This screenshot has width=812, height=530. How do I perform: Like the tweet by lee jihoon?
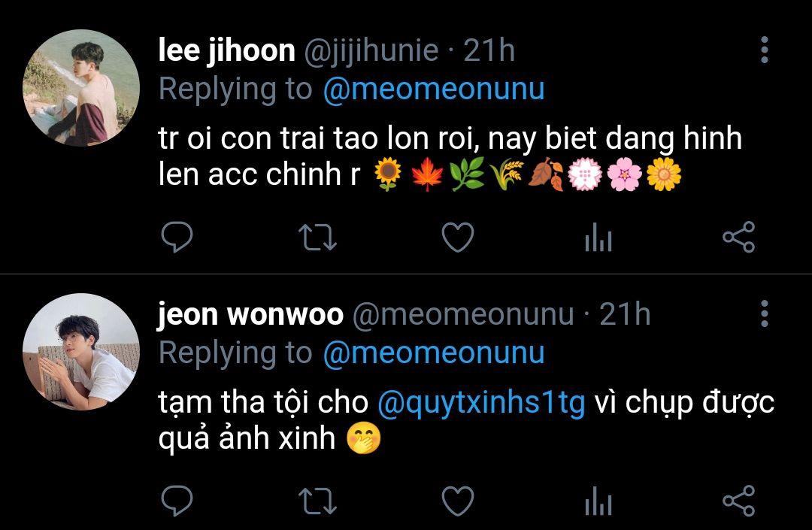click(458, 238)
